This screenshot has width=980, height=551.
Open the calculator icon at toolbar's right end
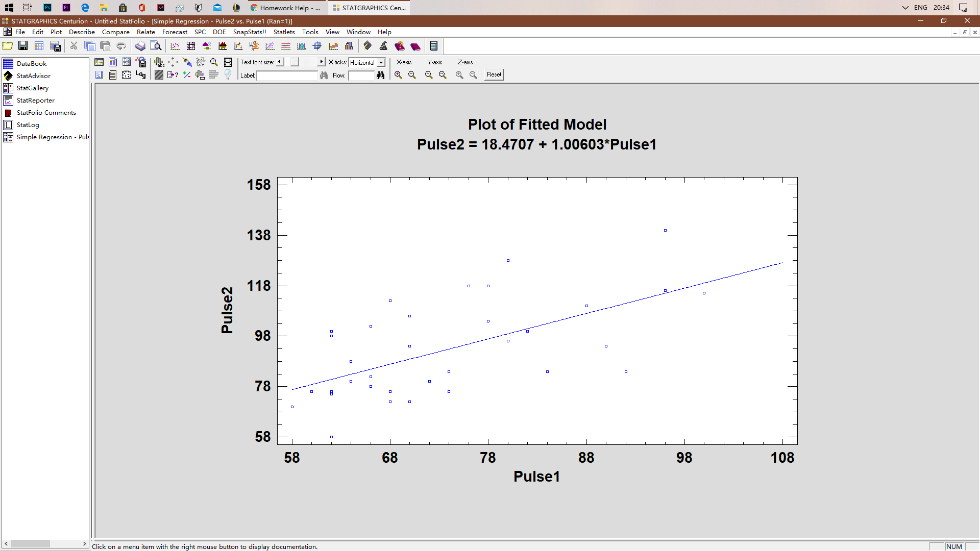[x=434, y=46]
